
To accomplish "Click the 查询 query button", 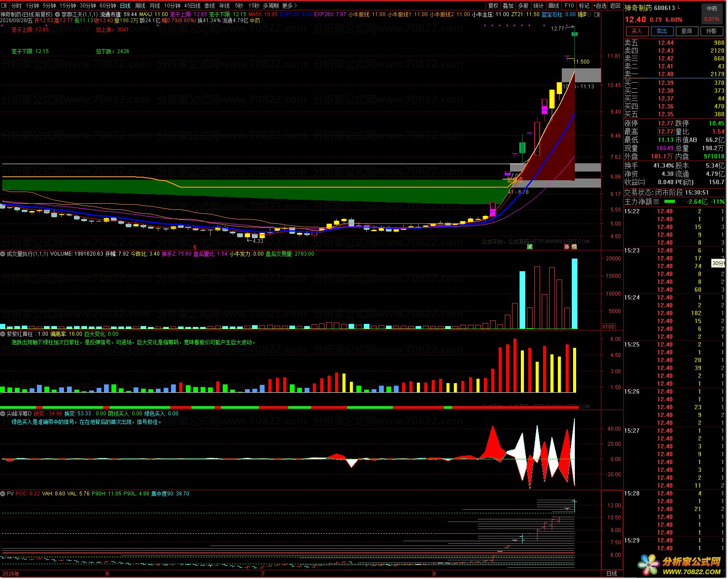I will click(x=687, y=31).
